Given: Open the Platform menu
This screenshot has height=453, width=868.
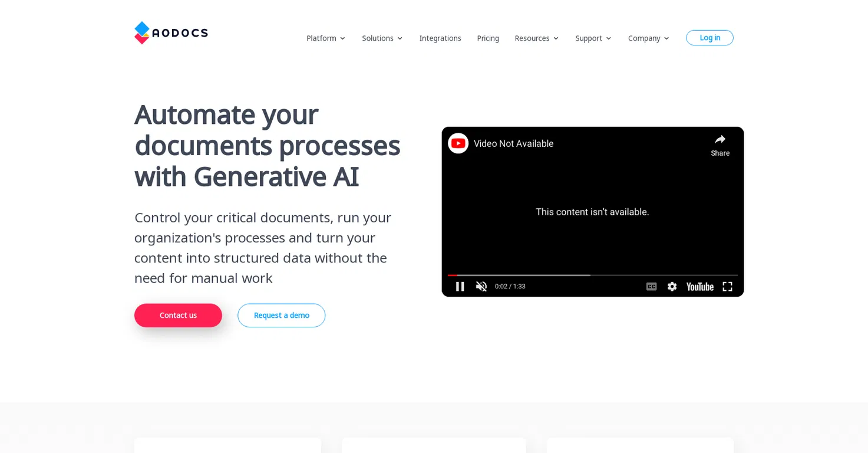Looking at the screenshot, I should click(x=321, y=38).
